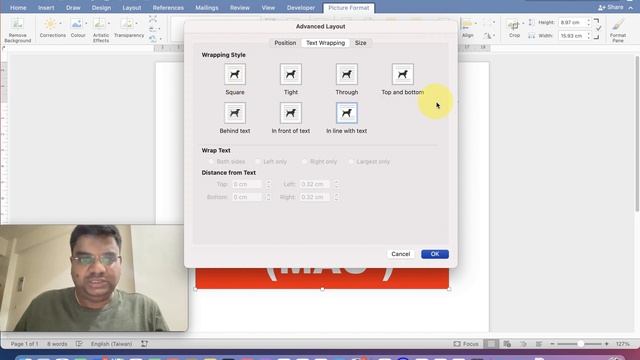
Task: Click the 127% zoom level
Action: [623, 344]
